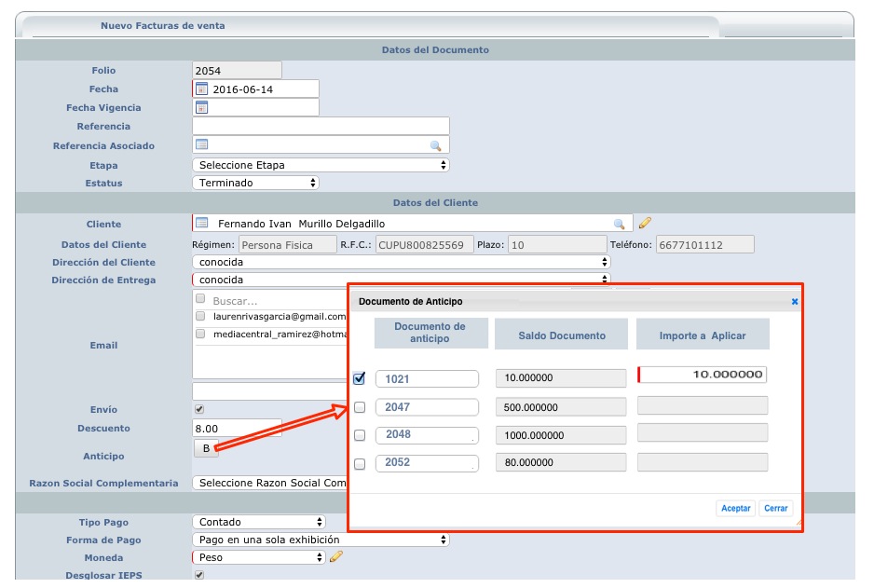This screenshot has width=874, height=588.
Task: Click the Anticipo B button
Action: (206, 448)
